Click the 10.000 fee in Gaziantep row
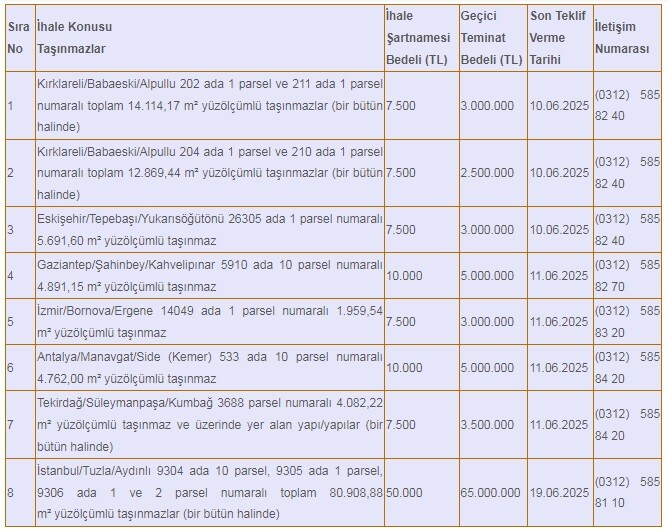The image size is (668, 532). click(404, 276)
